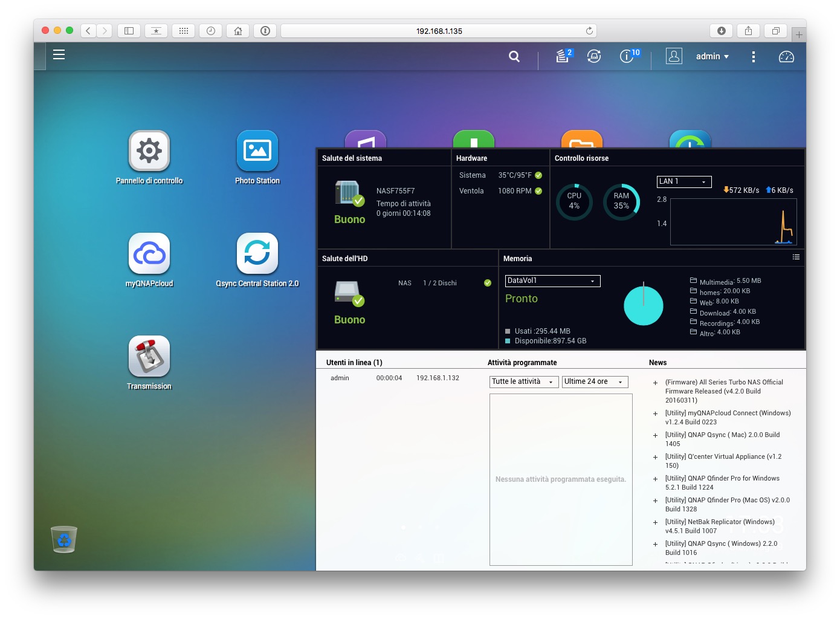Click the Safari back arrow
The height and width of the screenshot is (619, 840).
tap(88, 31)
